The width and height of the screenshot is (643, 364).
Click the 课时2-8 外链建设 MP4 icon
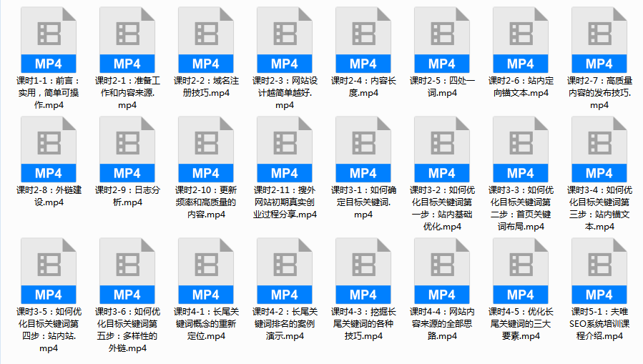49,149
